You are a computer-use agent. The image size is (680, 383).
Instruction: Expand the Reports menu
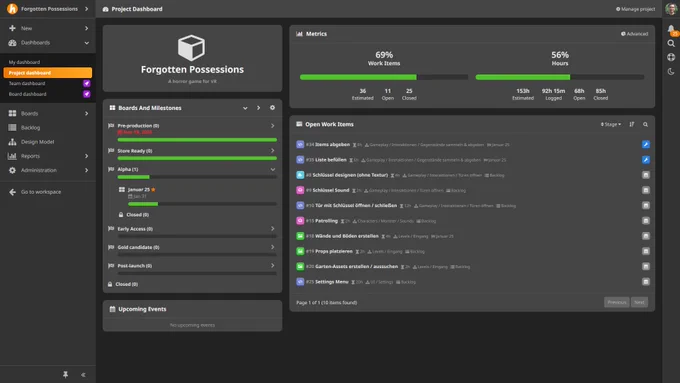[86, 156]
